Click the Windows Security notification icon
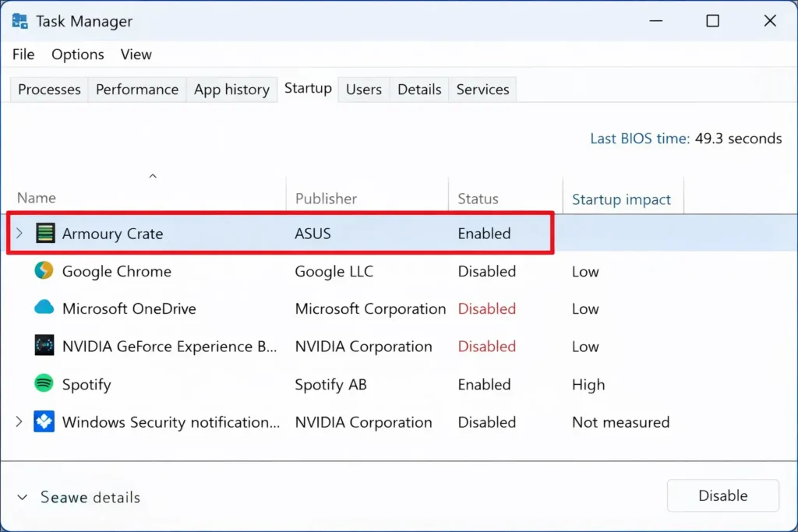 click(x=44, y=421)
